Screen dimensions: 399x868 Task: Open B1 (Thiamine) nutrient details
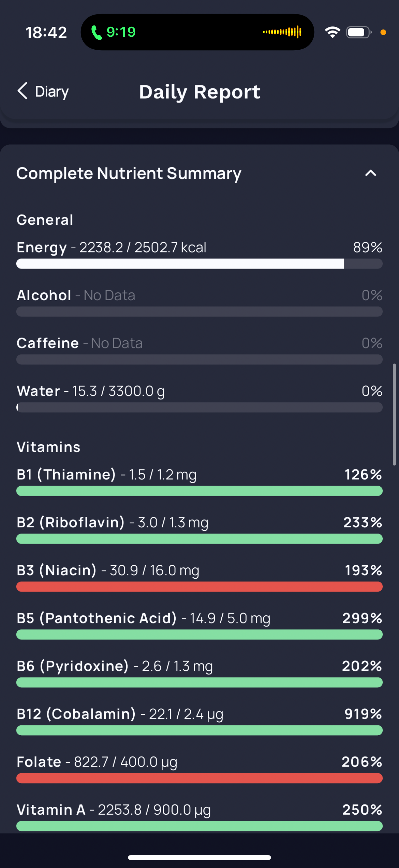point(199,481)
